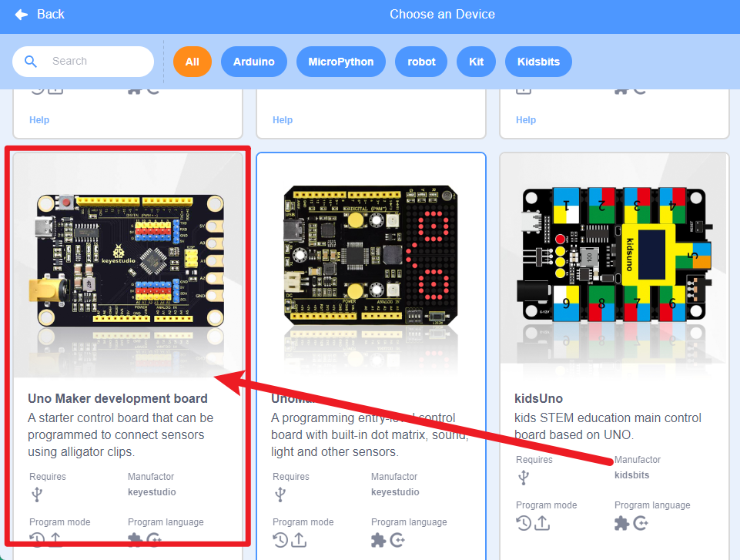Viewport: 740px width, 560px height.
Task: Click Program language label on kidsUno card
Action: coord(652,505)
